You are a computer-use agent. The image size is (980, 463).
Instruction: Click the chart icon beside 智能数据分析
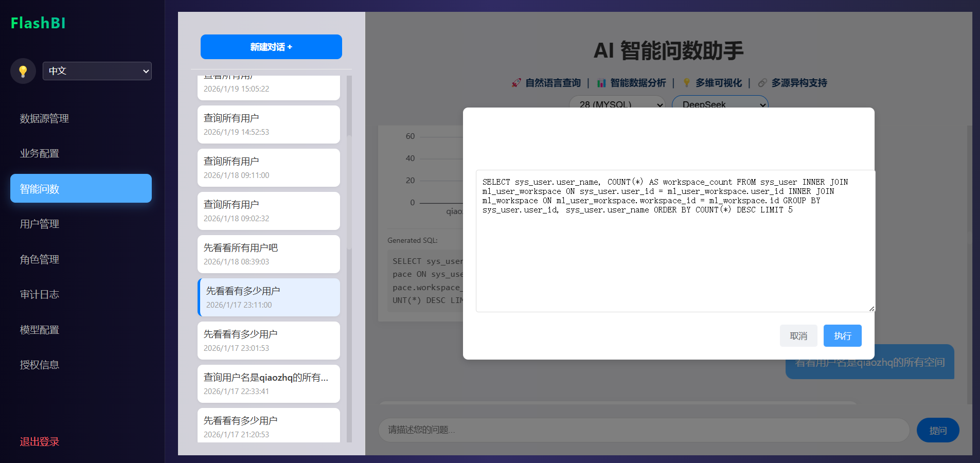[x=601, y=83]
